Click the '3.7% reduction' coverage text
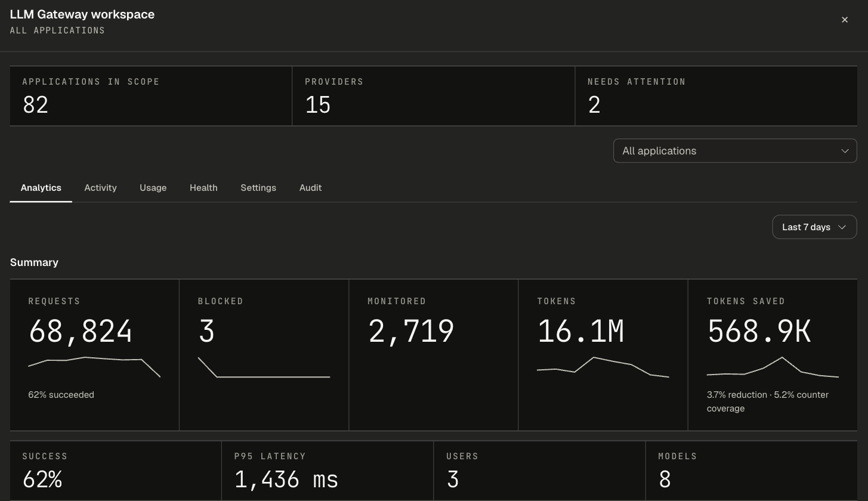868x501 pixels. pos(768,401)
